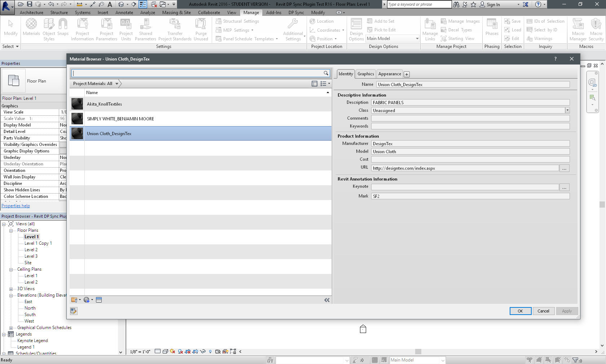This screenshot has width=606, height=364.
Task: Open asset browser icon at browser bottom
Action: [x=99, y=300]
